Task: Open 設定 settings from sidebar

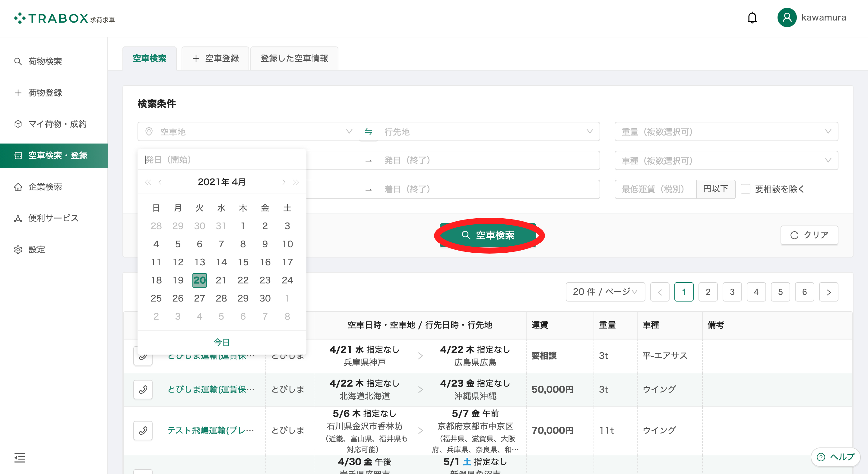Action: point(36,249)
